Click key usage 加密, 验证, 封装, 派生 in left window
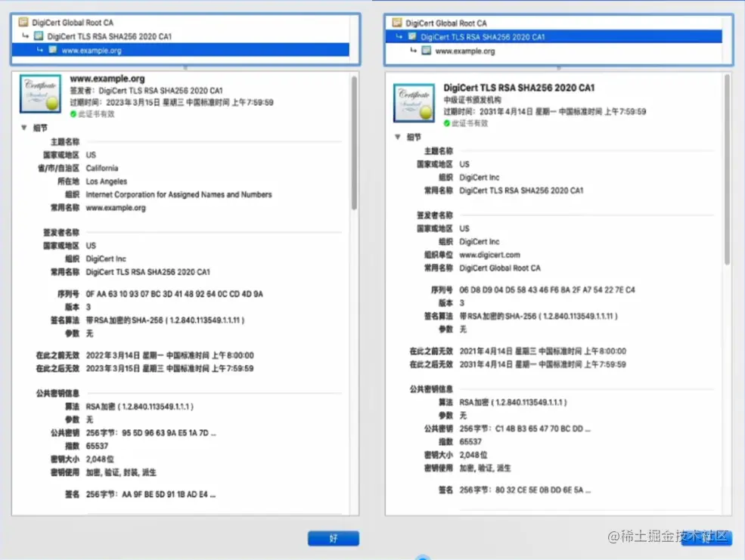Screen dimensions: 745x560 [x=121, y=472]
